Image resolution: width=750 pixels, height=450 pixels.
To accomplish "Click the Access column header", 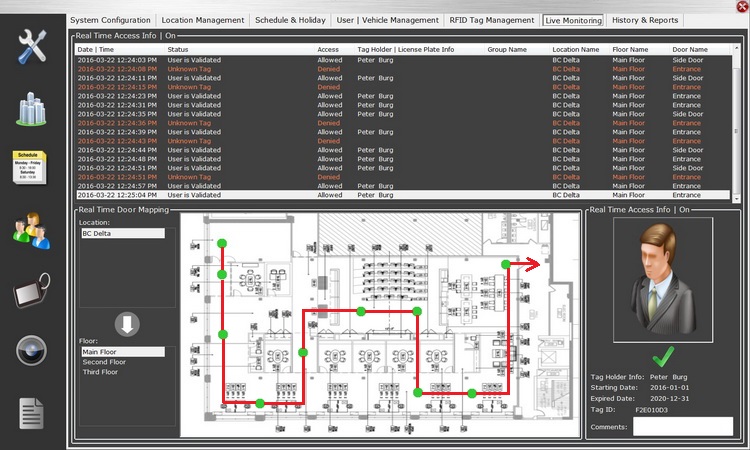I will coord(328,49).
